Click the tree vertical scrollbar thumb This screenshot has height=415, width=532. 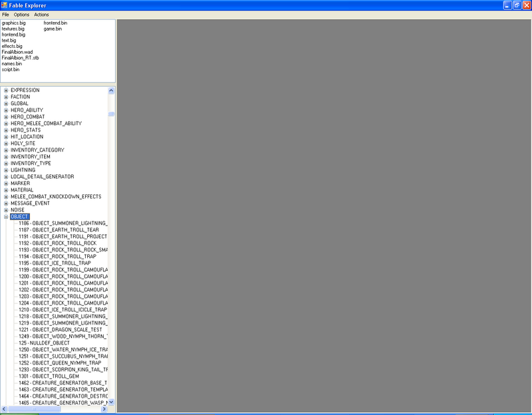click(x=111, y=114)
